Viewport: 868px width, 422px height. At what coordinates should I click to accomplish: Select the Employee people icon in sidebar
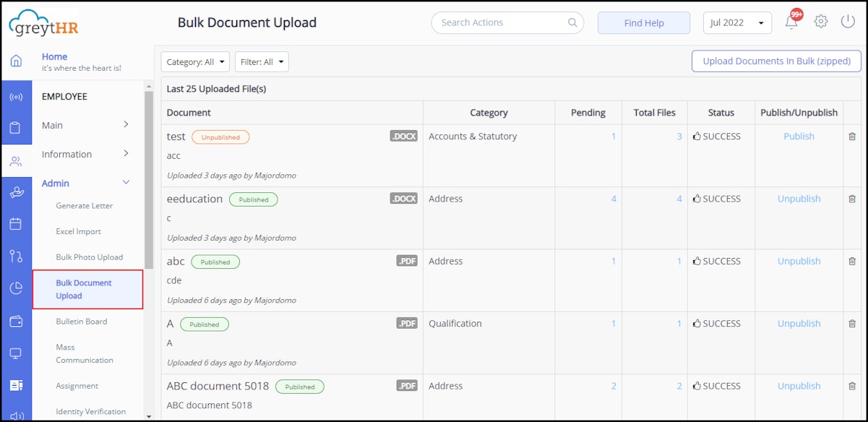16,160
